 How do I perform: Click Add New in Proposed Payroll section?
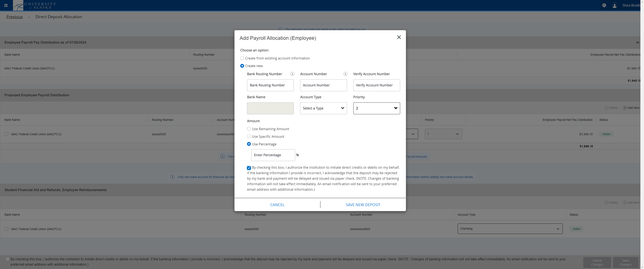[631, 108]
